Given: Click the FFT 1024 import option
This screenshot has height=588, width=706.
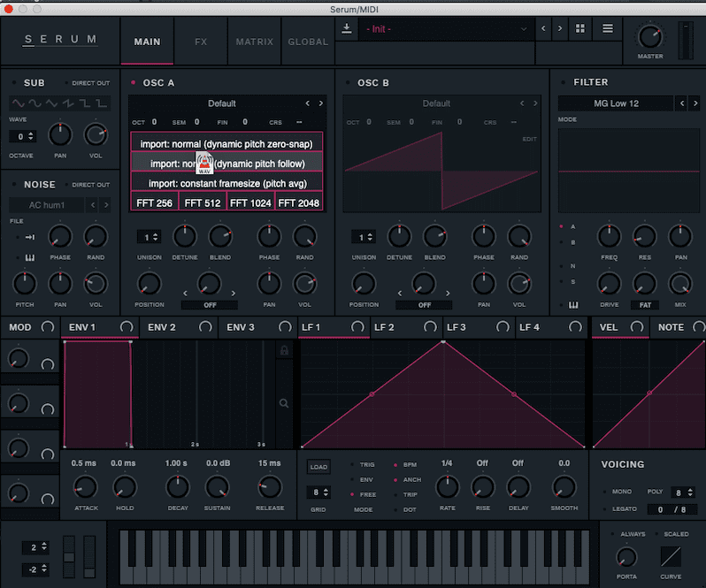Looking at the screenshot, I should 250,202.
